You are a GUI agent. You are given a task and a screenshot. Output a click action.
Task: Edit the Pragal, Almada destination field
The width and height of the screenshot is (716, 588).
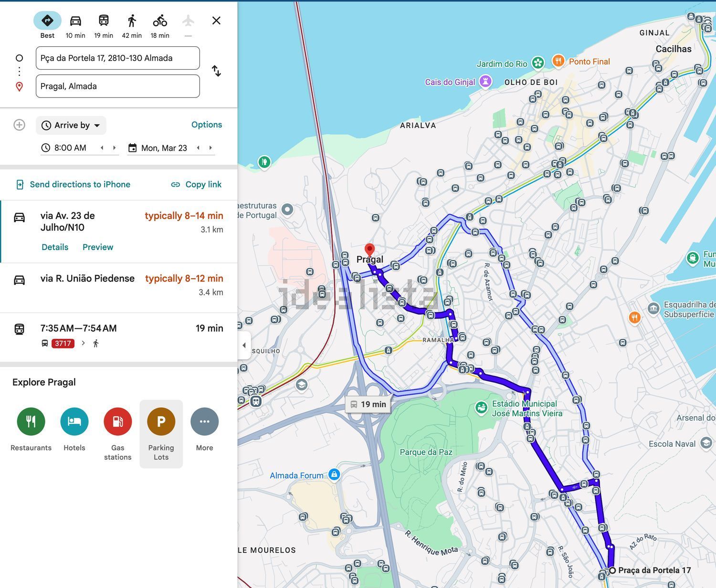117,86
